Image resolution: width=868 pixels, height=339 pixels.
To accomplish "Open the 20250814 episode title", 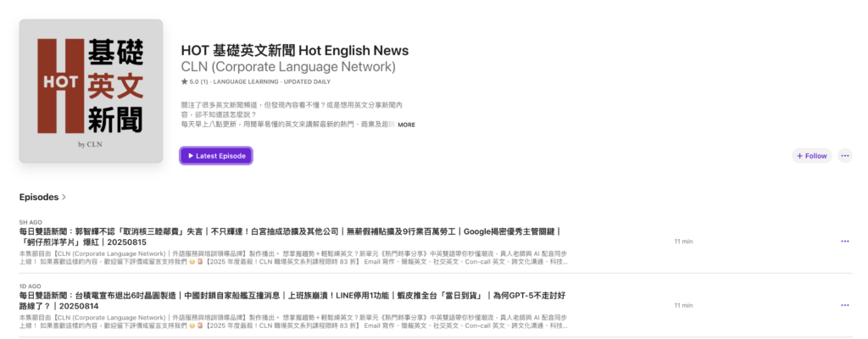I will pos(292,301).
